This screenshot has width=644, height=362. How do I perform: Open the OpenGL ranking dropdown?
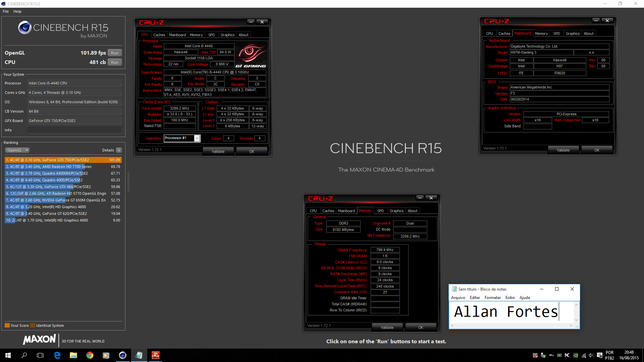pos(17,150)
